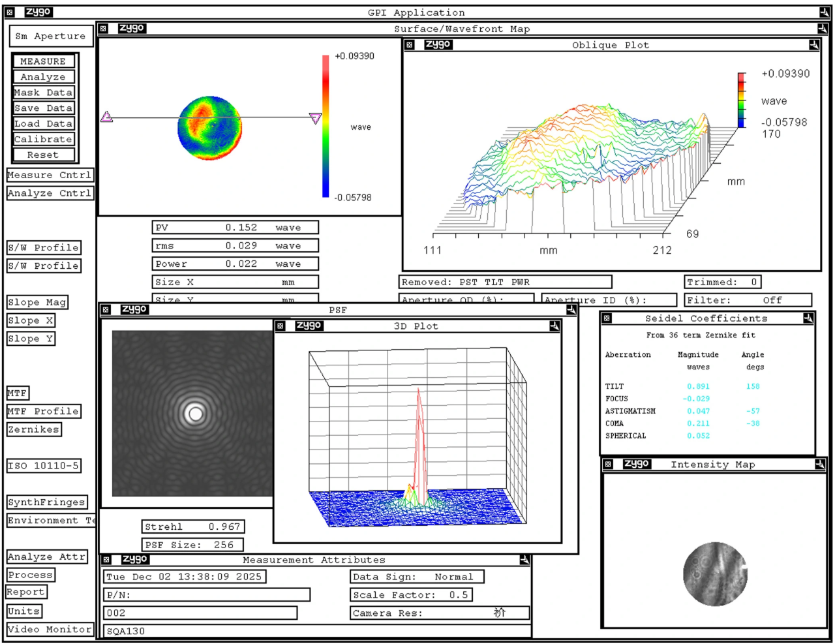Screen dimensions: 835x644
Task: Click the Oblique Plot window menu icon
Action: [410, 45]
